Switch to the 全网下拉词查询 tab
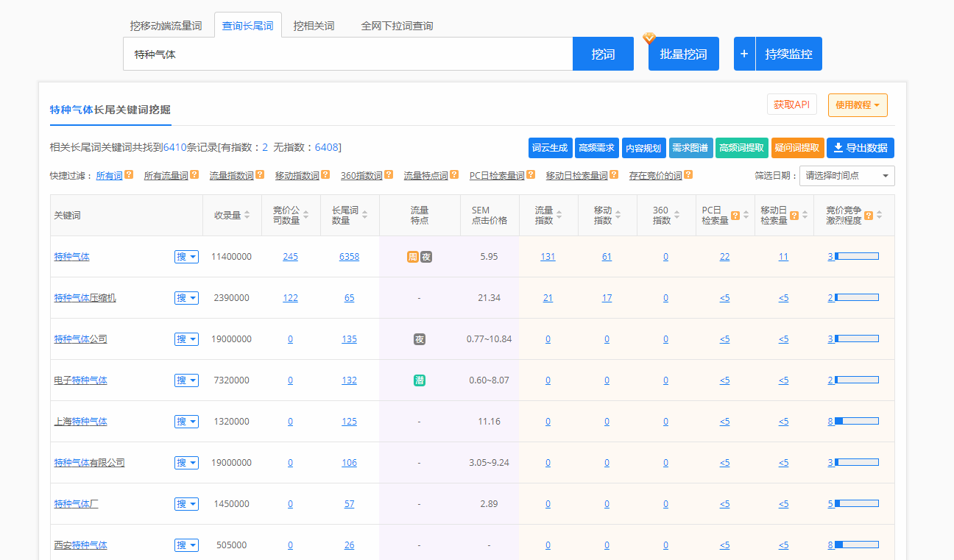The height and width of the screenshot is (560, 954). pyautogui.click(x=396, y=24)
